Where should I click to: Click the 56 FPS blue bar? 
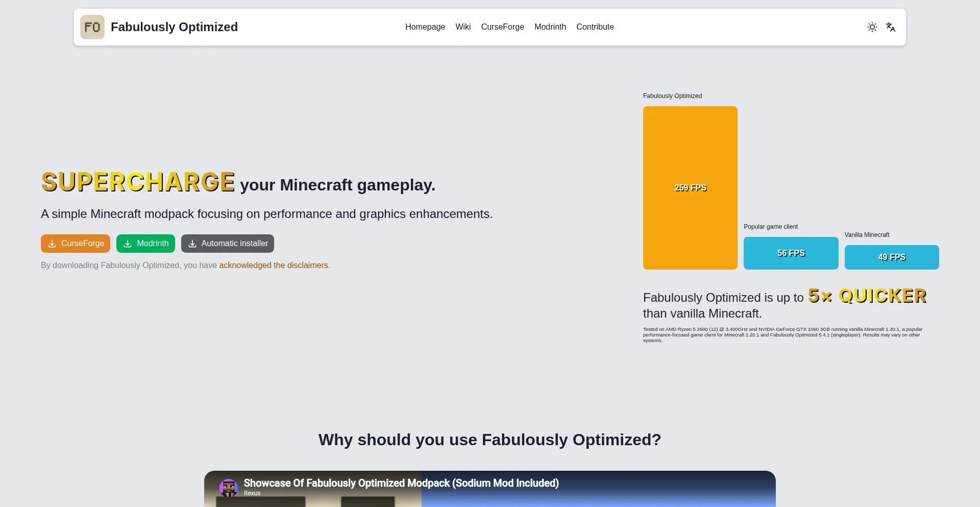coord(791,253)
